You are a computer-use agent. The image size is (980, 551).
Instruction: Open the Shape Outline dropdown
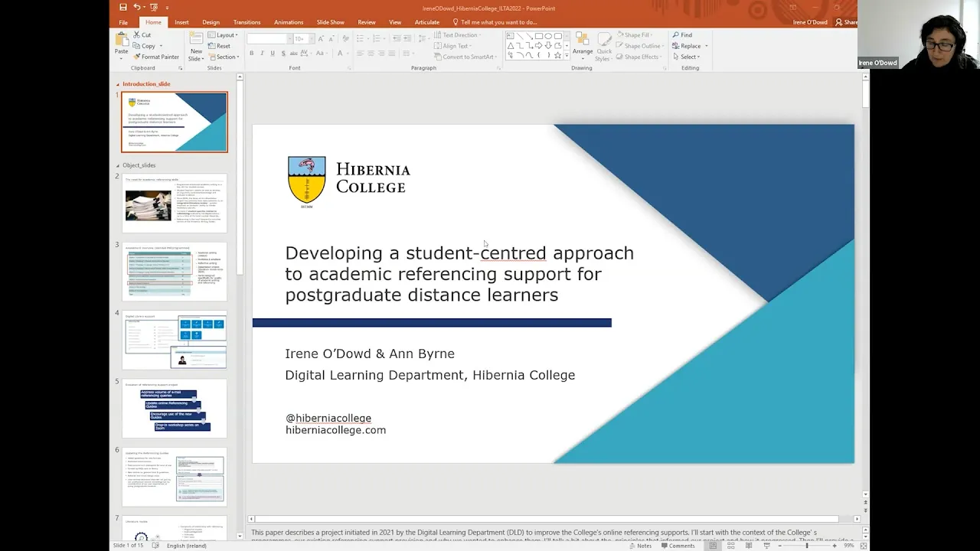click(639, 46)
